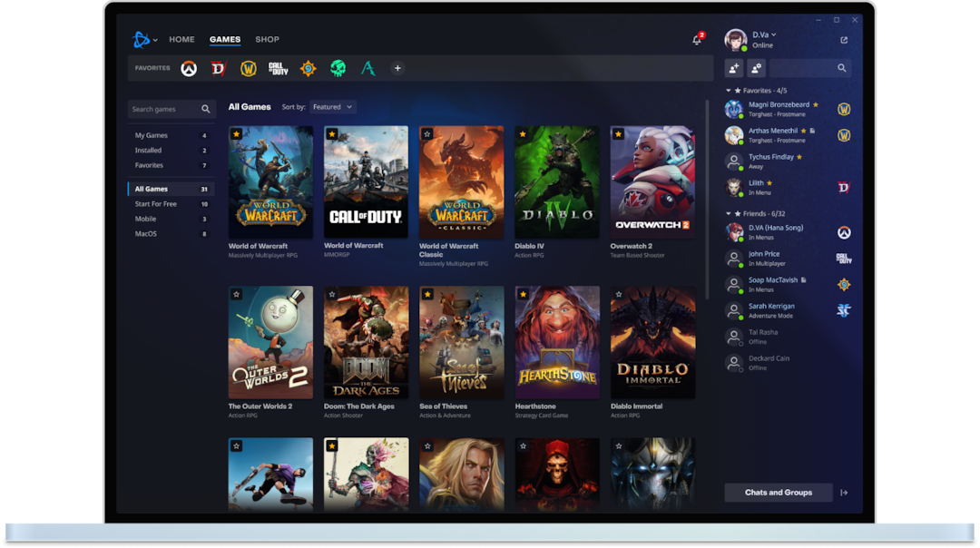Click the Sea of Thieves skull icon
The width and height of the screenshot is (980, 548).
(337, 67)
